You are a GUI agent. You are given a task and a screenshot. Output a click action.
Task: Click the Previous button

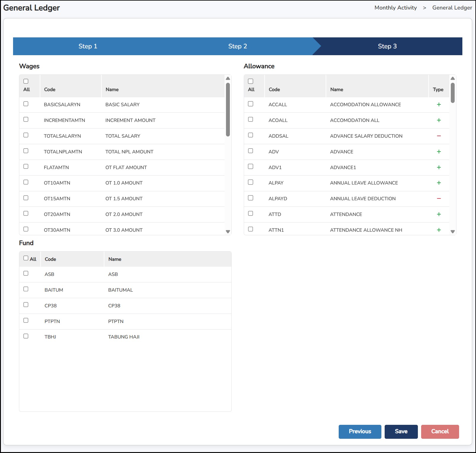[360, 432]
